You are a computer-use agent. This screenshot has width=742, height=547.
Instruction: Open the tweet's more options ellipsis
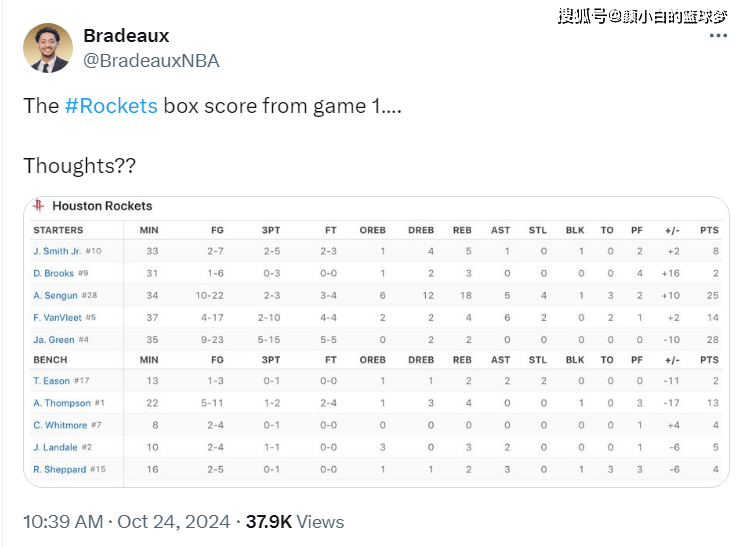[x=718, y=35]
